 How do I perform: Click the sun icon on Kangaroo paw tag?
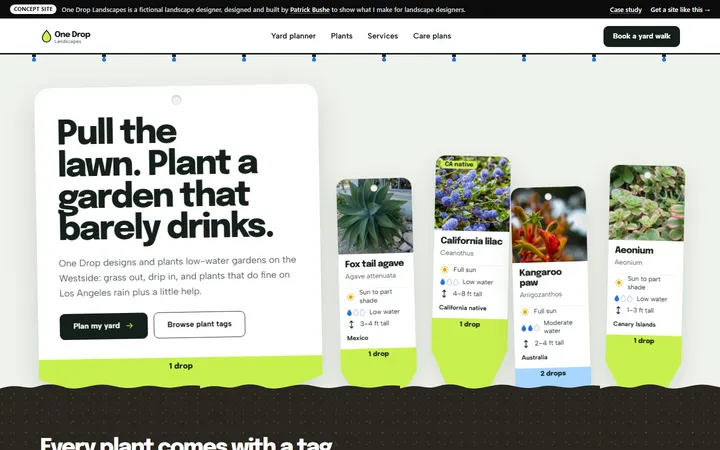525,312
